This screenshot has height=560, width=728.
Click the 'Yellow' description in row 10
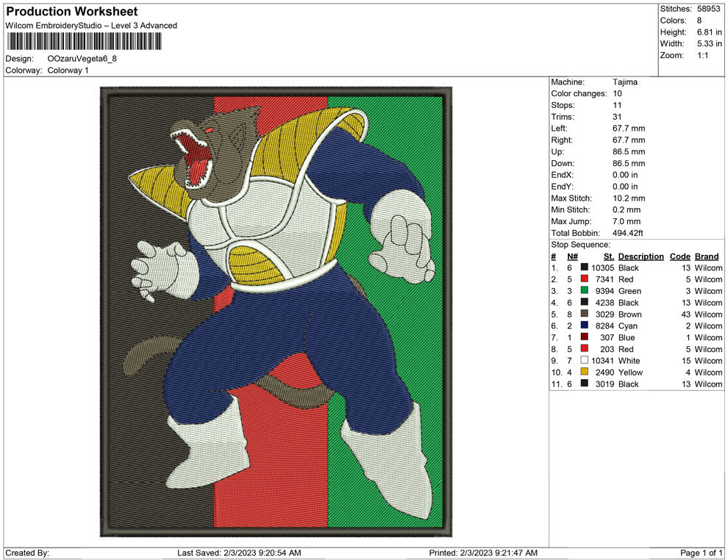[630, 372]
